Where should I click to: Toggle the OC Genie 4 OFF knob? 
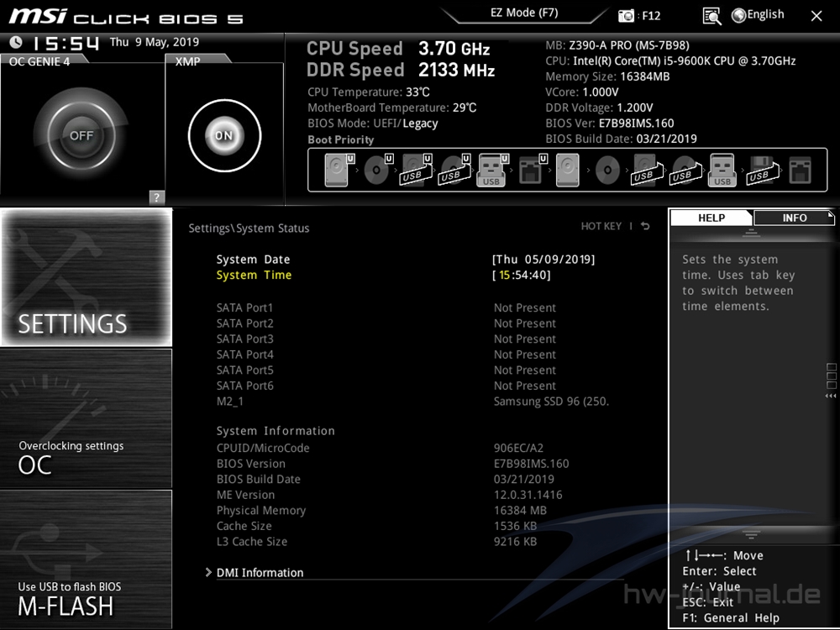click(x=81, y=135)
